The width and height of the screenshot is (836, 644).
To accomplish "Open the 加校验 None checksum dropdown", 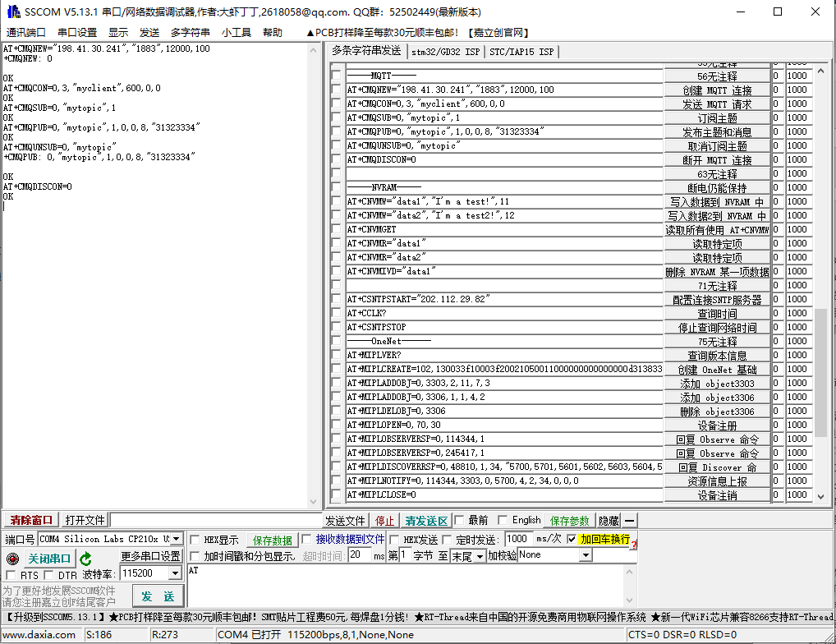I will pyautogui.click(x=586, y=555).
